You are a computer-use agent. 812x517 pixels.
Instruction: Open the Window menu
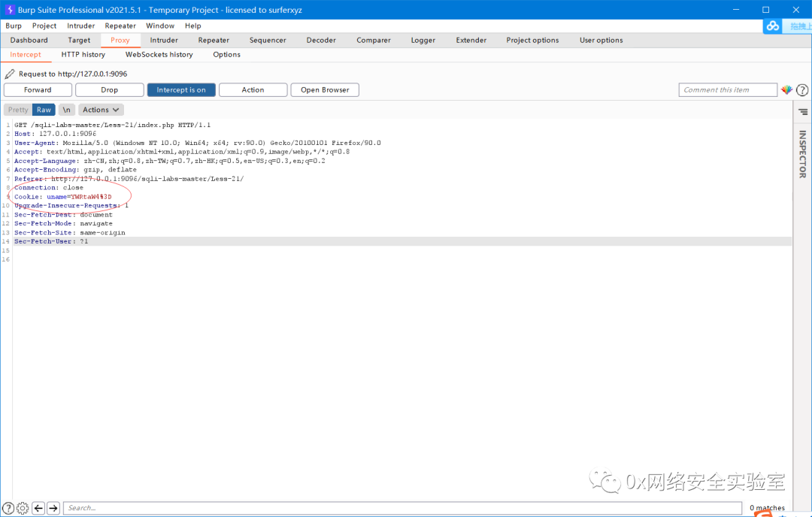[160, 26]
